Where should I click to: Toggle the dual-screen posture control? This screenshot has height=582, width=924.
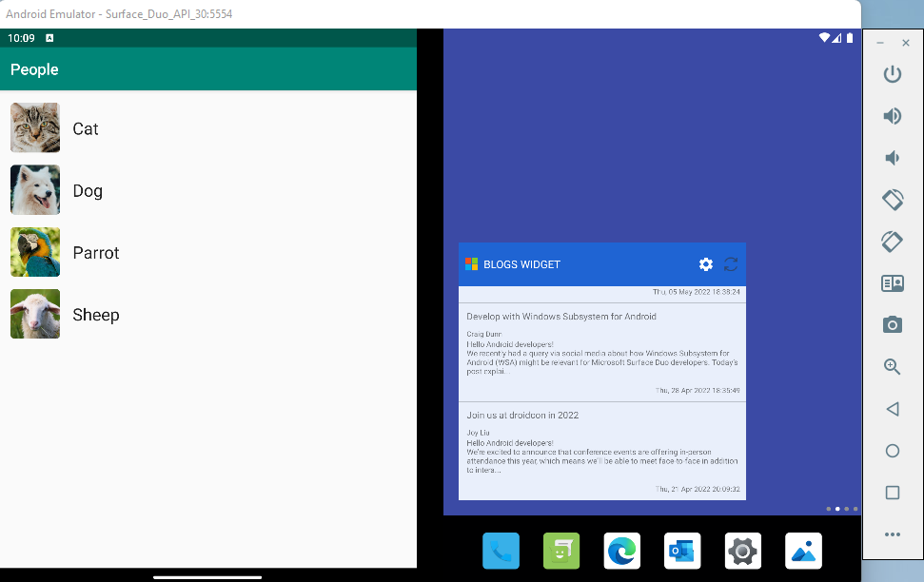point(892,282)
